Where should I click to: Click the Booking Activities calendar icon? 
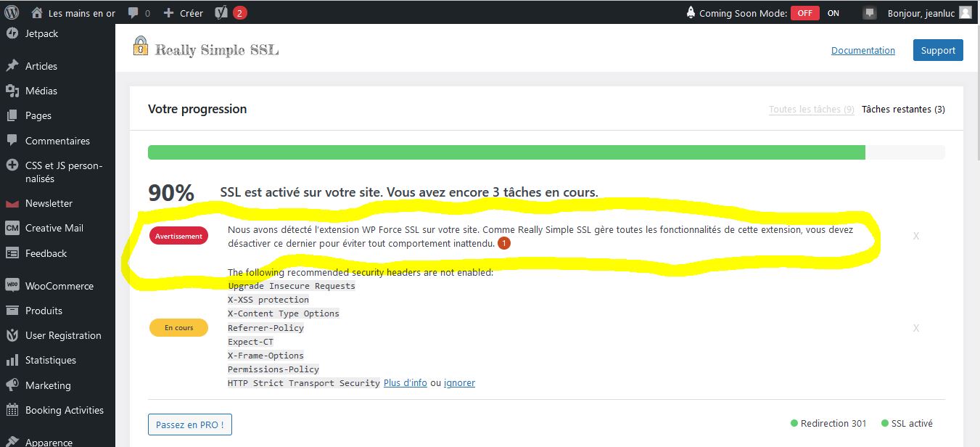pos(12,410)
